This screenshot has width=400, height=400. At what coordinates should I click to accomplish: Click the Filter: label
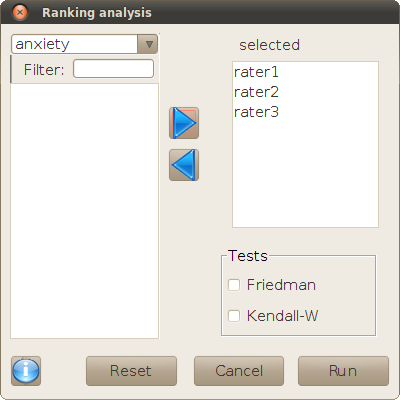[x=44, y=70]
